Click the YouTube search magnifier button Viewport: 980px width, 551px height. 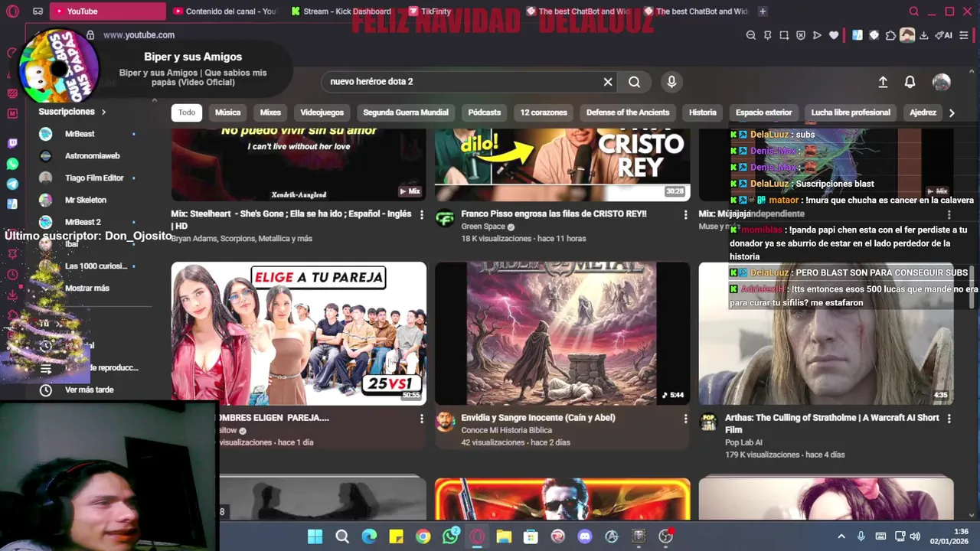(x=634, y=82)
